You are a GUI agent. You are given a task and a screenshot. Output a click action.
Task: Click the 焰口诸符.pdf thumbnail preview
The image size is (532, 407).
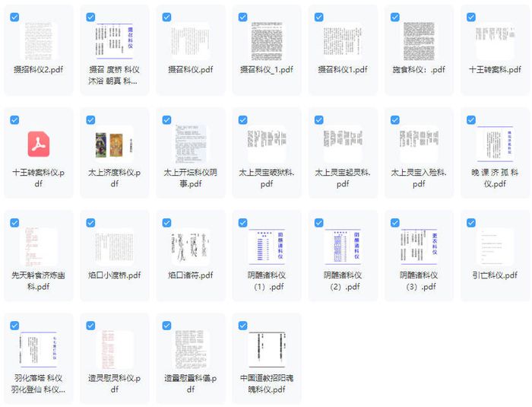(x=190, y=246)
